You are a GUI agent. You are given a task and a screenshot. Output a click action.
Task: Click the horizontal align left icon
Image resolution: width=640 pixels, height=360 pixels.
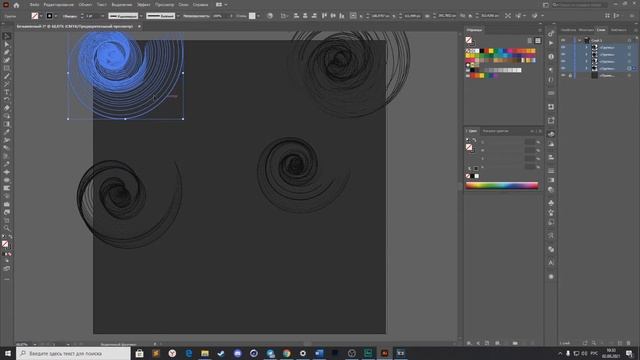296,16
